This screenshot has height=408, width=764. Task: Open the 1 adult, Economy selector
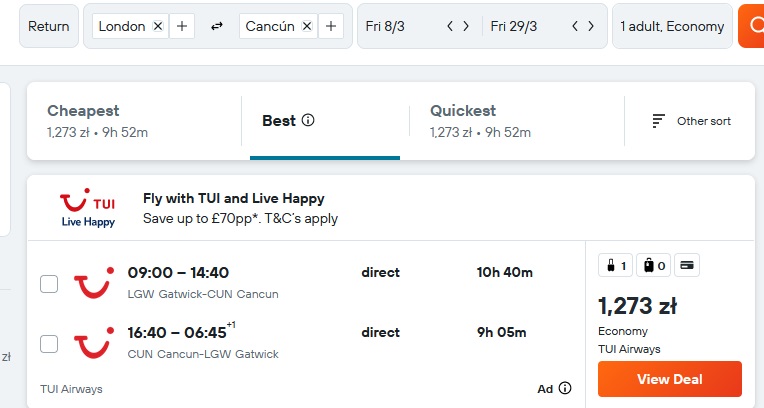click(672, 26)
